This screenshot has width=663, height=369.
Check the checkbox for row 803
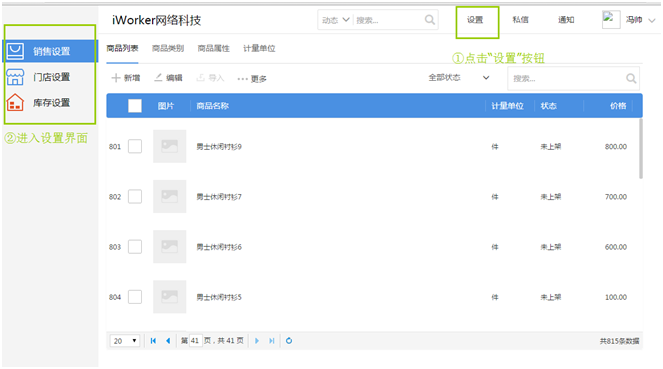[135, 247]
